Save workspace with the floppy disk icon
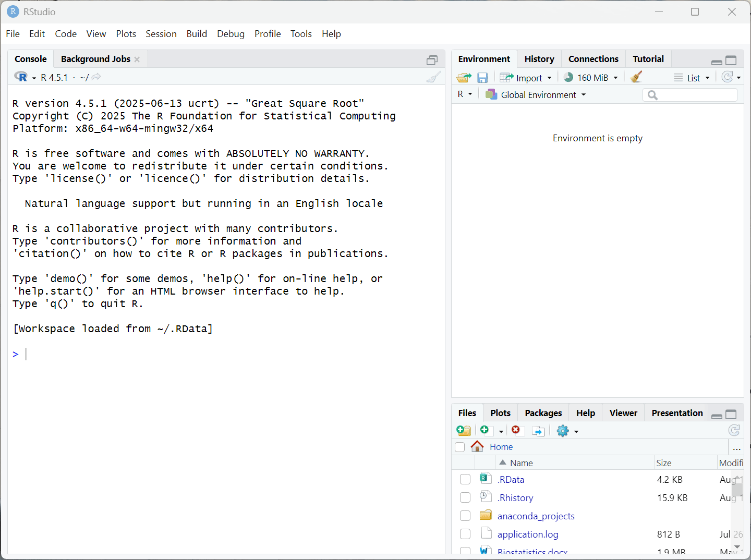 [482, 78]
